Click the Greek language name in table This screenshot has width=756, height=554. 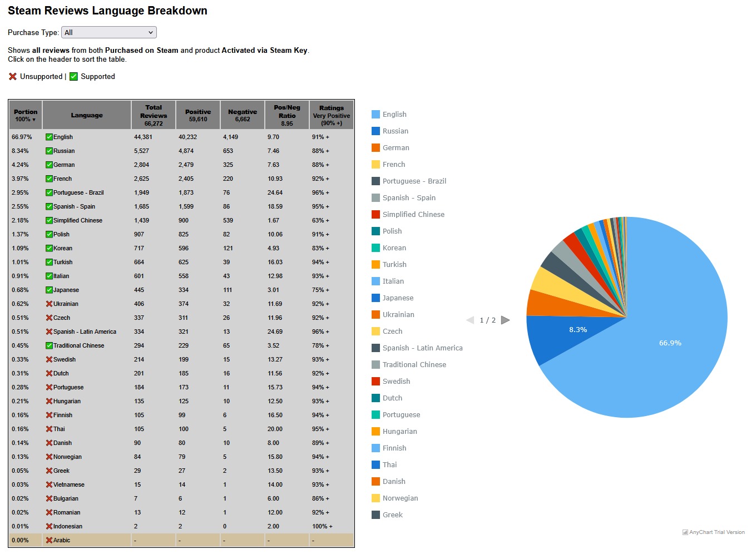point(61,471)
